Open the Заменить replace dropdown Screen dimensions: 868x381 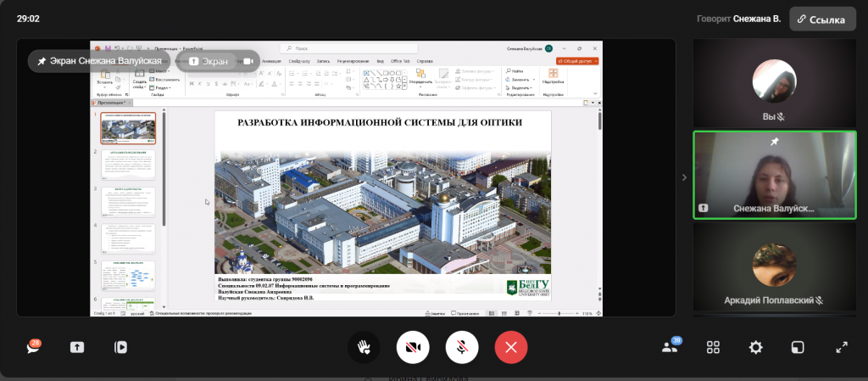tap(519, 79)
